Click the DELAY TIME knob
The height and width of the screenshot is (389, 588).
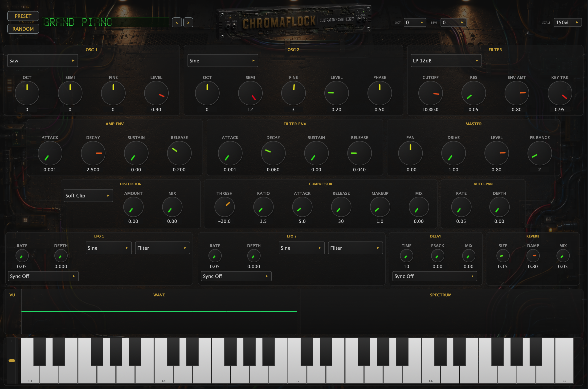(x=406, y=256)
